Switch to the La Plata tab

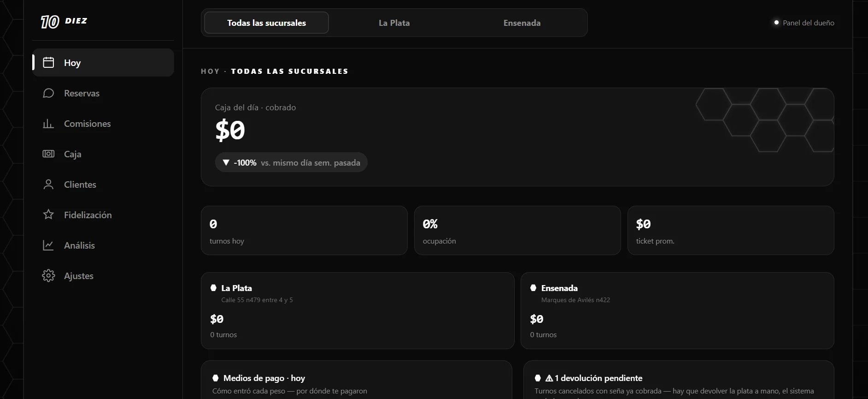click(x=394, y=23)
